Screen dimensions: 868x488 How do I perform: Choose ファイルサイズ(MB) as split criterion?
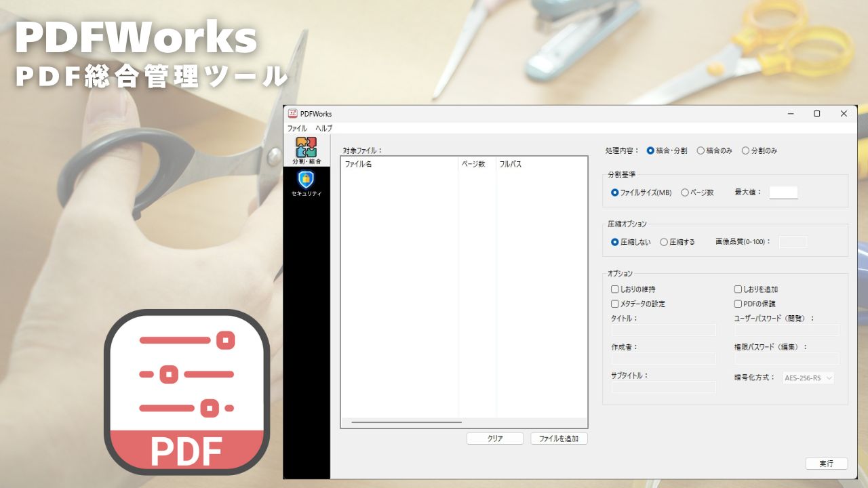pyautogui.click(x=641, y=192)
